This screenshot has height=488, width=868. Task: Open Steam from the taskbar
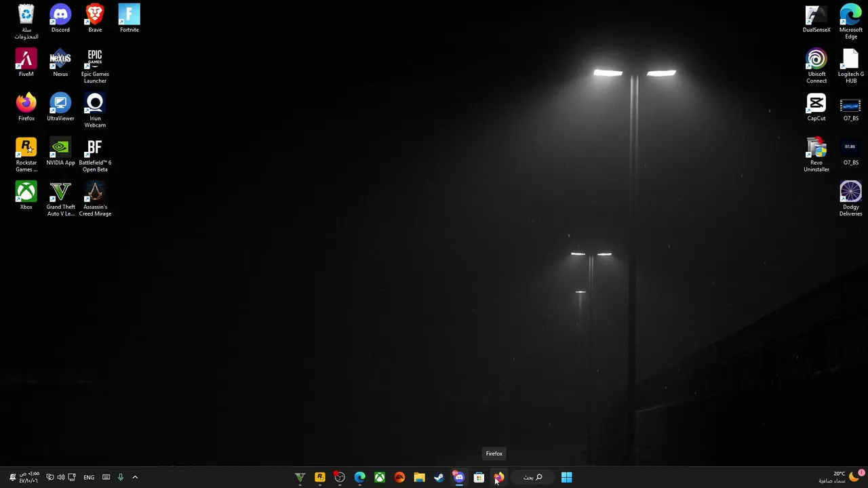(x=439, y=477)
